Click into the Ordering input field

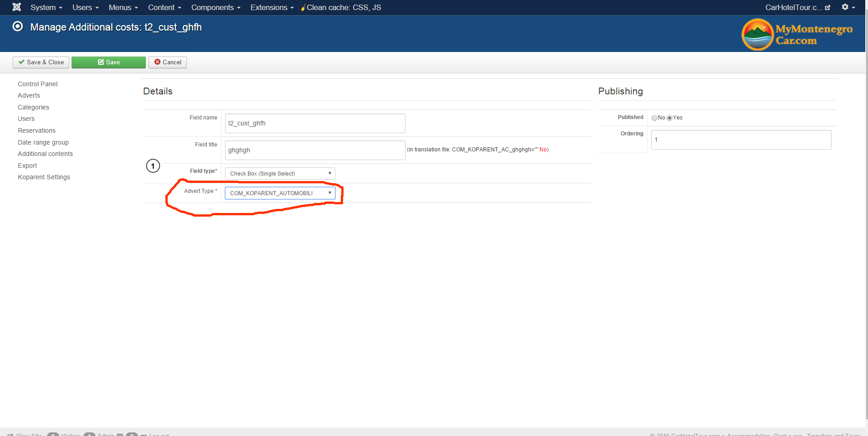[x=741, y=140]
